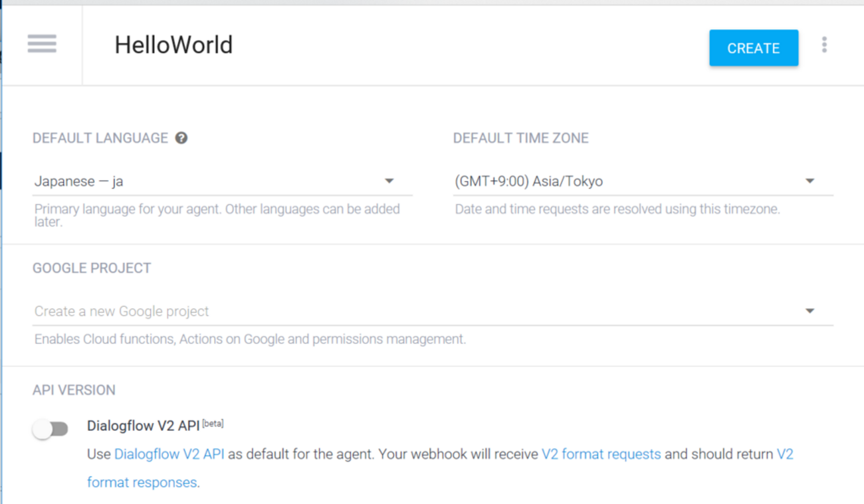The height and width of the screenshot is (504, 864).
Task: Click the arrow icon on language selector
Action: click(x=389, y=181)
